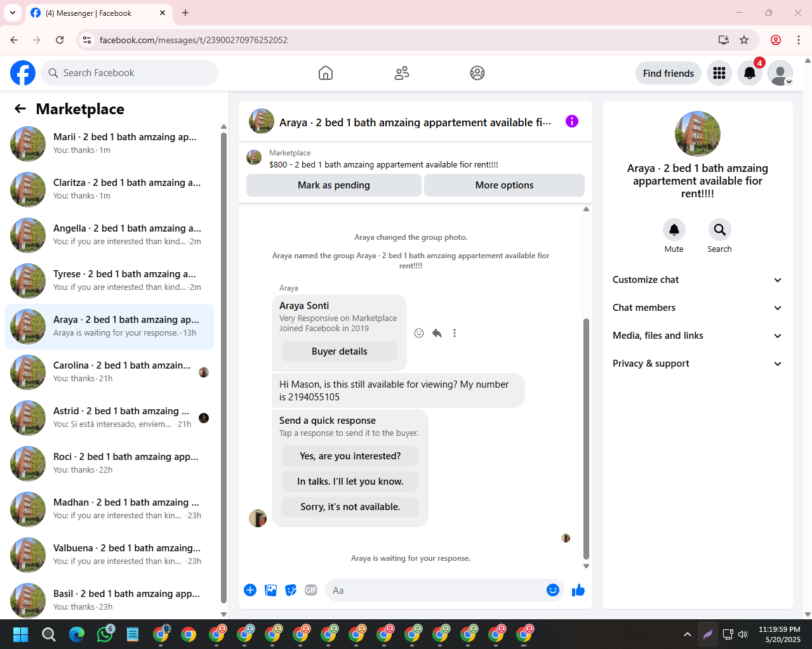Open WhatsApp in the taskbar

105,634
